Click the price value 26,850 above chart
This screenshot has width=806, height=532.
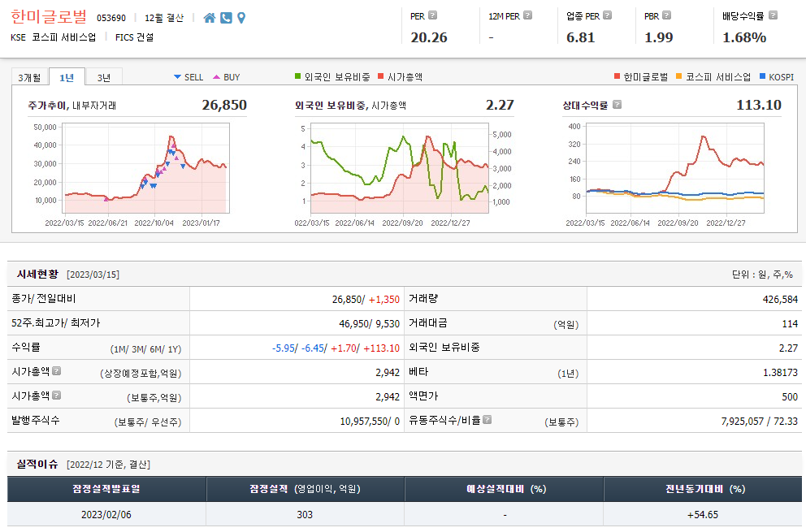coord(224,105)
